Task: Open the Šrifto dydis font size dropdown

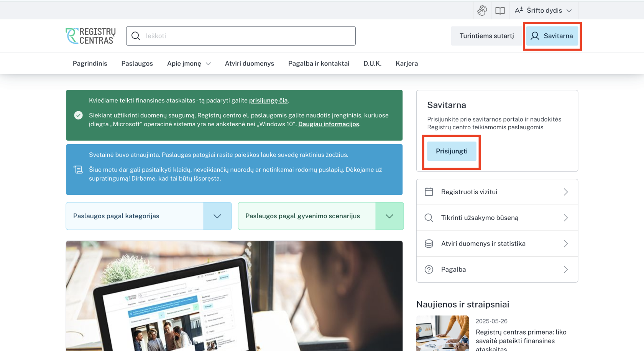Action: pos(544,10)
